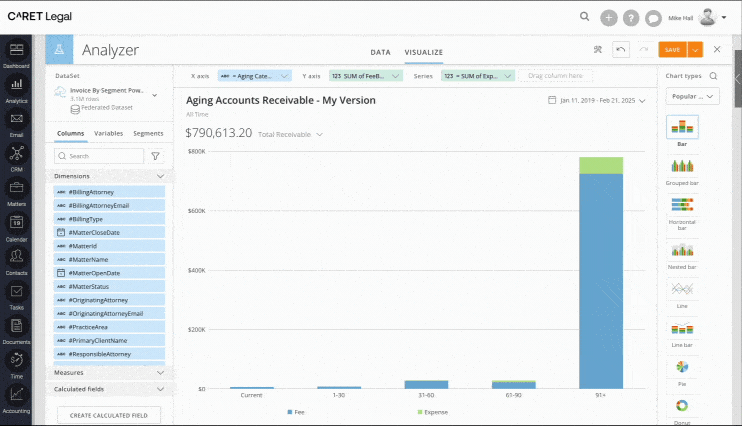Screen dimensions: 742x426
Task: Open the column filter funnel icon
Action: (x=155, y=156)
